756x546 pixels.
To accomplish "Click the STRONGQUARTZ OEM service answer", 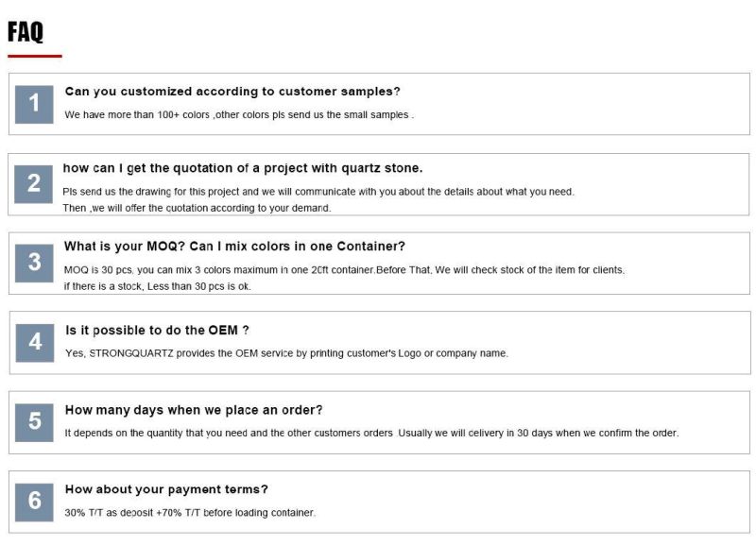I will (286, 353).
